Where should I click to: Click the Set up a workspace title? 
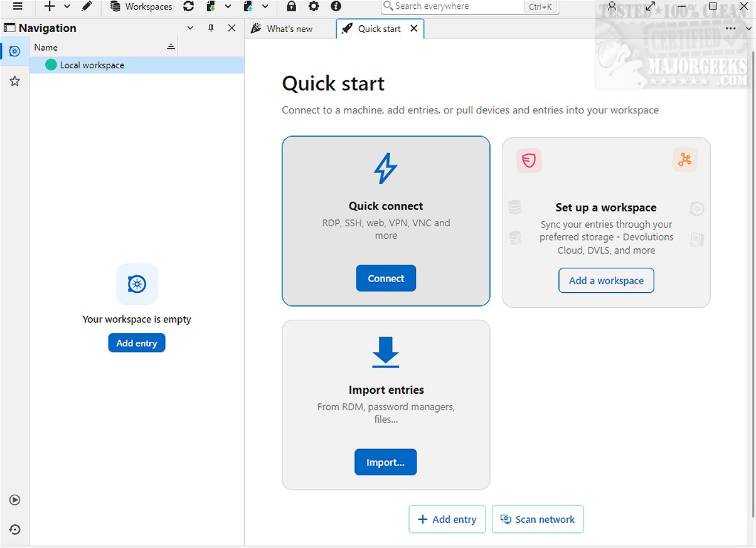tap(606, 208)
